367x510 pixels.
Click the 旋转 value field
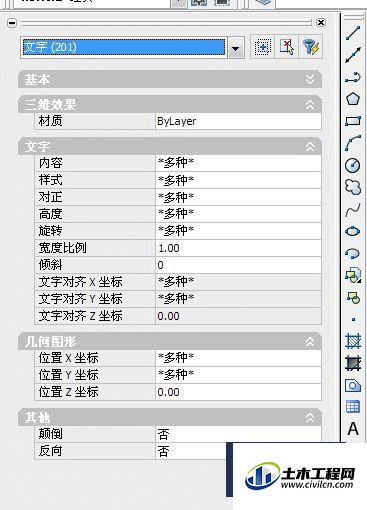coord(238,231)
